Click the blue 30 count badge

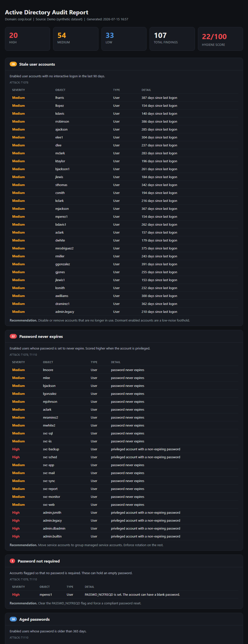point(13,619)
